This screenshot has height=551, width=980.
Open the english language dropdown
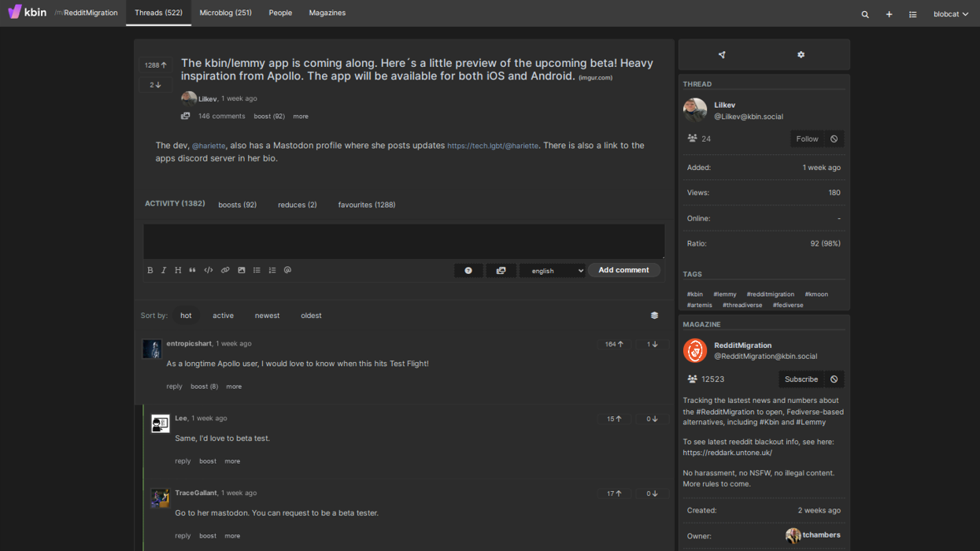[553, 271]
